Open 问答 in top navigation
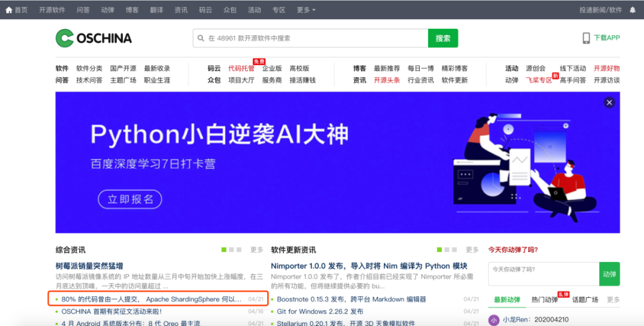The image size is (644, 326). pyautogui.click(x=83, y=10)
